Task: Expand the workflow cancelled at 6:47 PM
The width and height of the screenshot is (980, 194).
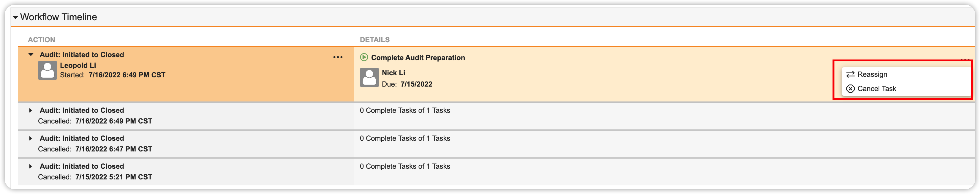Action: [31, 138]
